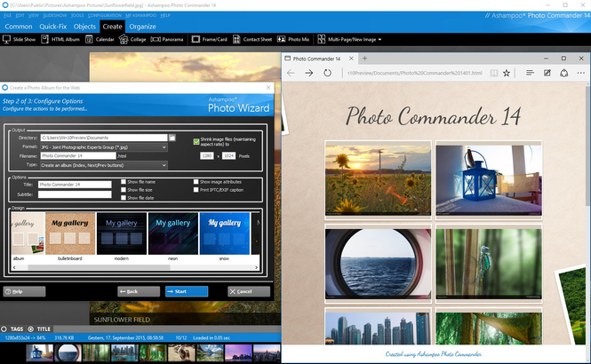Open the HTML Album creator
Viewport: 591px width, 364px height.
[x=60, y=39]
